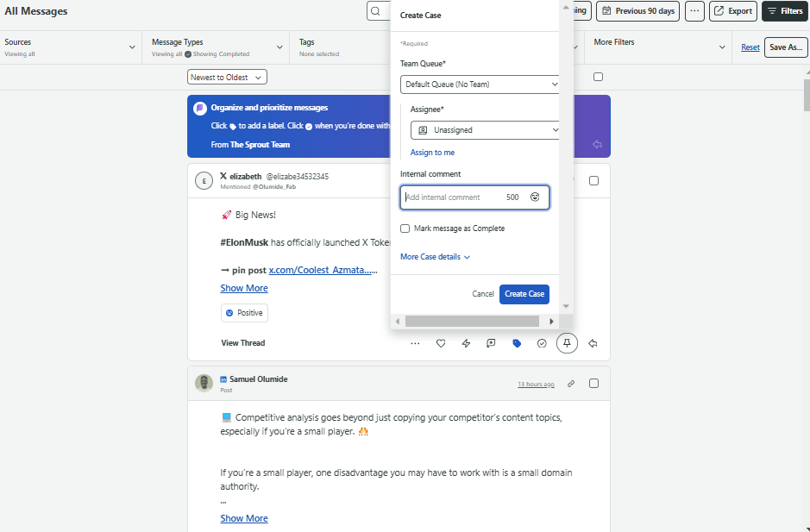
Task: Expand the Message Types filter
Action: pyautogui.click(x=216, y=47)
